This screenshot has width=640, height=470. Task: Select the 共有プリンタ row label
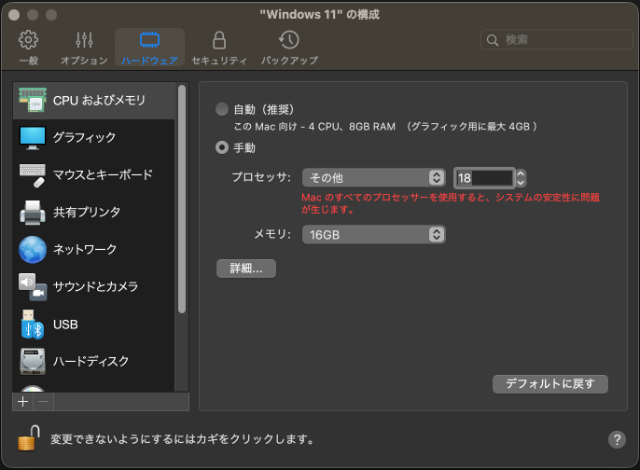(87, 212)
